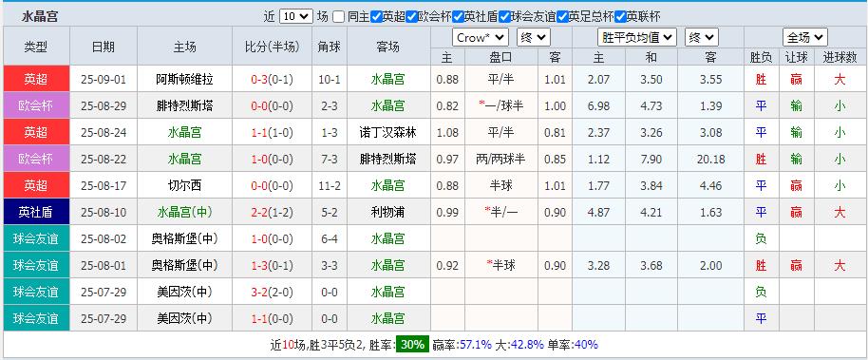
Task: Click 单率 40% value
Action: (586, 345)
